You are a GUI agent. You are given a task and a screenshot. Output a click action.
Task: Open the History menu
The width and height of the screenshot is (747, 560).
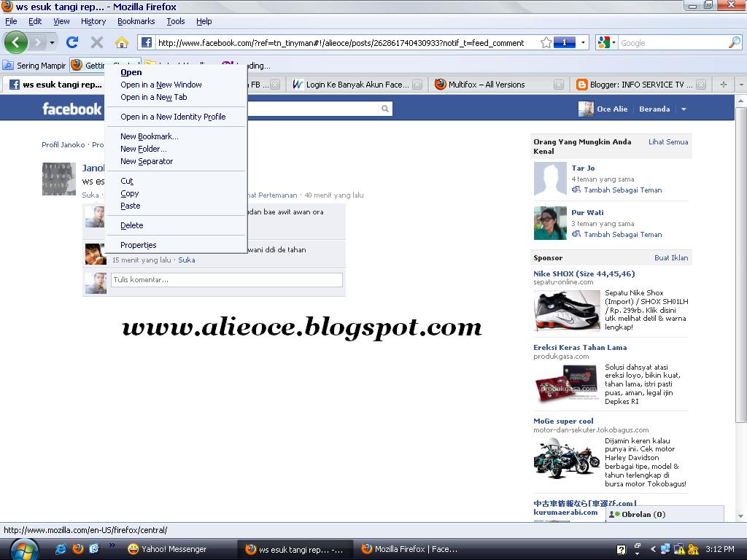pyautogui.click(x=93, y=21)
